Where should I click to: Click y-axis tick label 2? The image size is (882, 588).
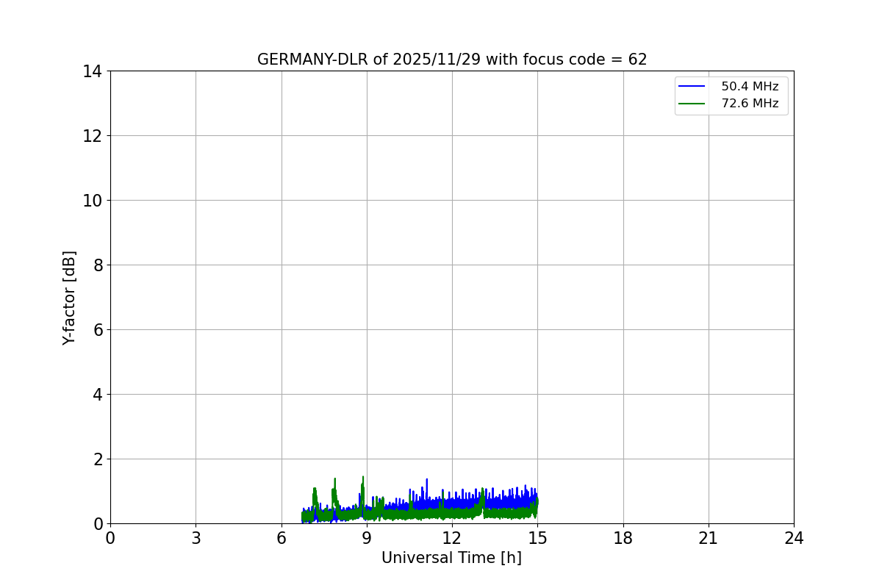pos(98,459)
